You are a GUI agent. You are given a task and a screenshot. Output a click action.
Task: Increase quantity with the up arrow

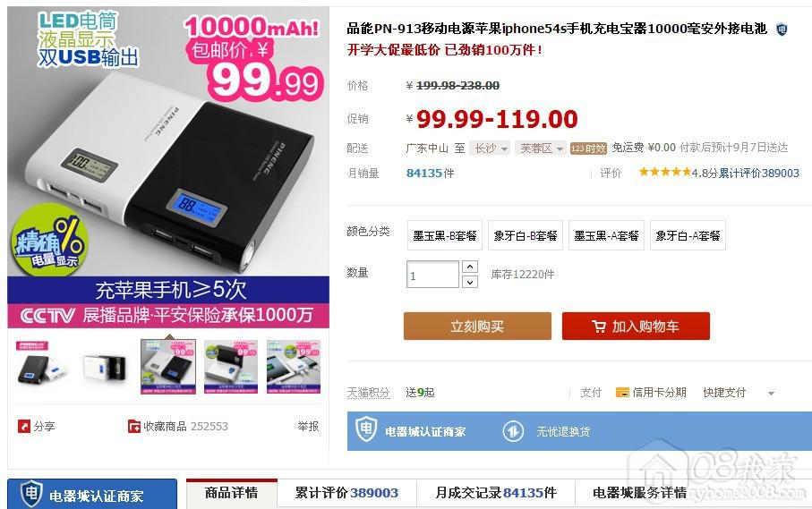pos(470,267)
